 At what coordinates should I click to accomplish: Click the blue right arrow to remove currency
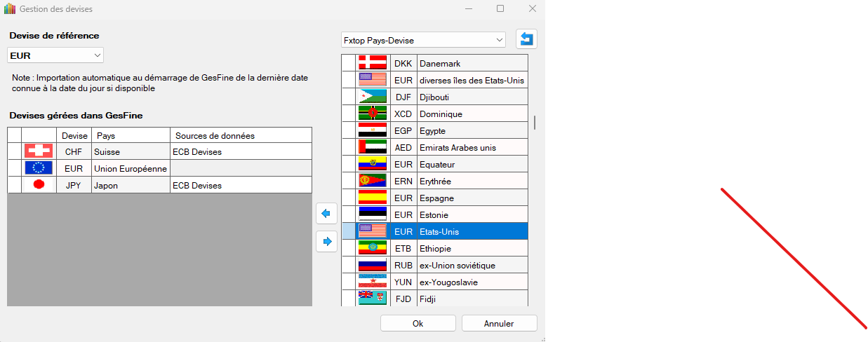point(326,242)
